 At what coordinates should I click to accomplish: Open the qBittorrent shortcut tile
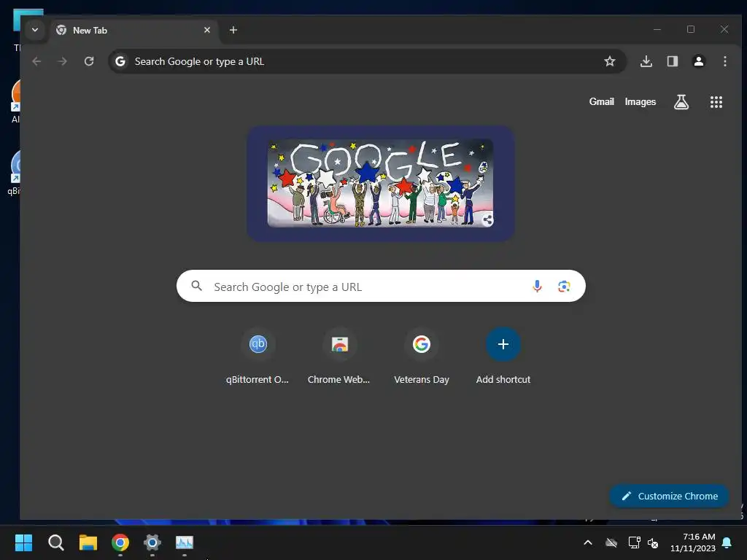pos(258,356)
